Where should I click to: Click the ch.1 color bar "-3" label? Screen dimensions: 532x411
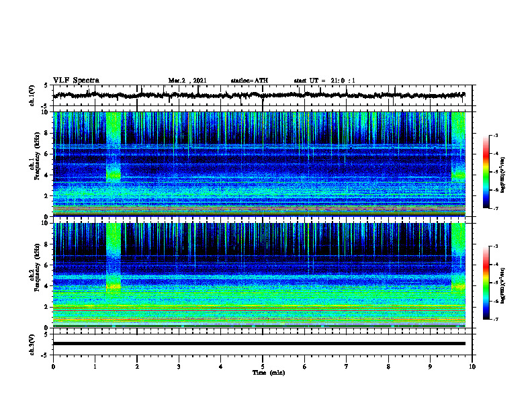(x=496, y=136)
